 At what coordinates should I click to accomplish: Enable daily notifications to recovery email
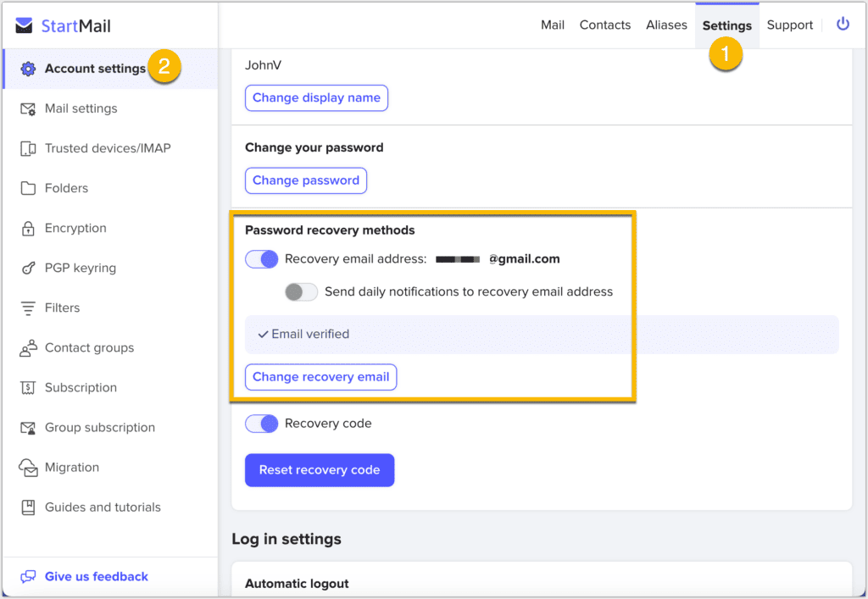tap(301, 291)
